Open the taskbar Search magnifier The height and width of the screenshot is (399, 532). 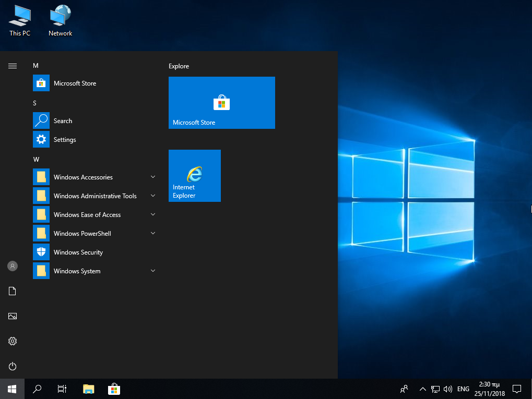37,389
